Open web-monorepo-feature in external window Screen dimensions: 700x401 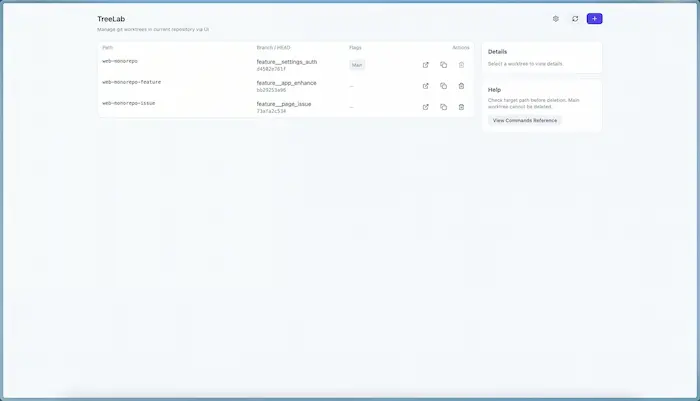coord(426,86)
